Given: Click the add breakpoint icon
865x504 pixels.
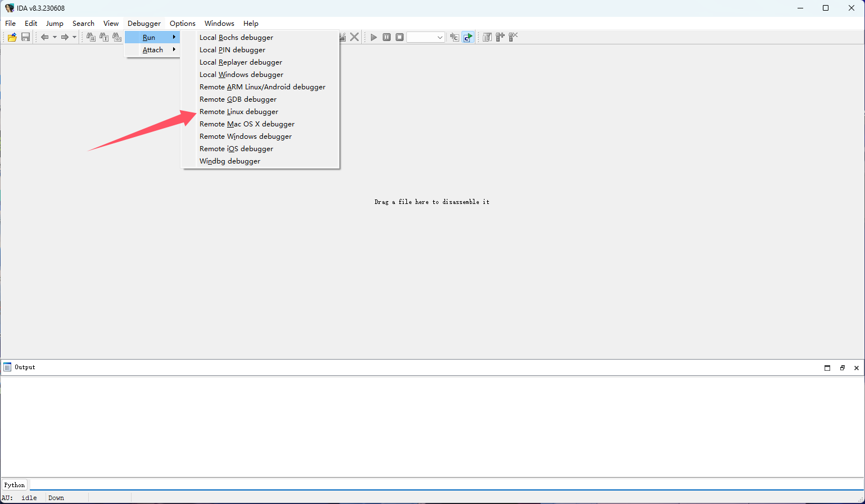Looking at the screenshot, I should point(500,37).
